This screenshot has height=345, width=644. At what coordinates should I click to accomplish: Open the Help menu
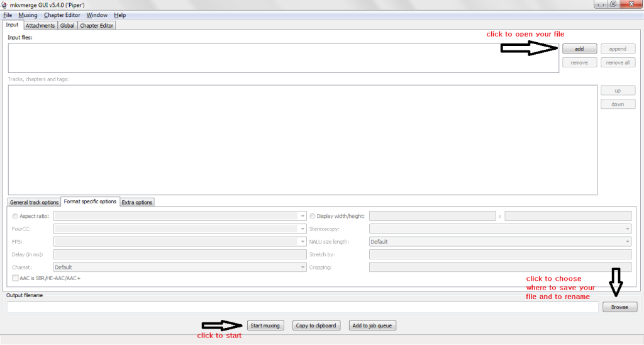119,15
